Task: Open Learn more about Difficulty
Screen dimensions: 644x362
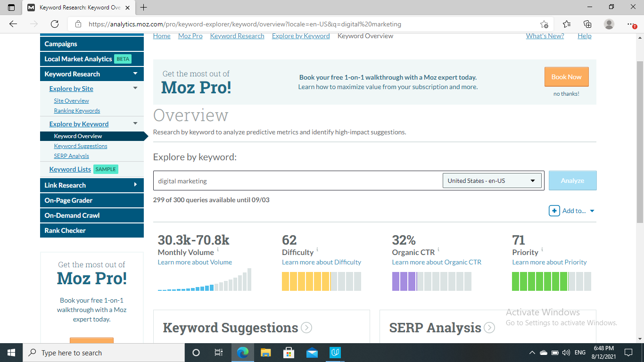Action: [x=322, y=262]
